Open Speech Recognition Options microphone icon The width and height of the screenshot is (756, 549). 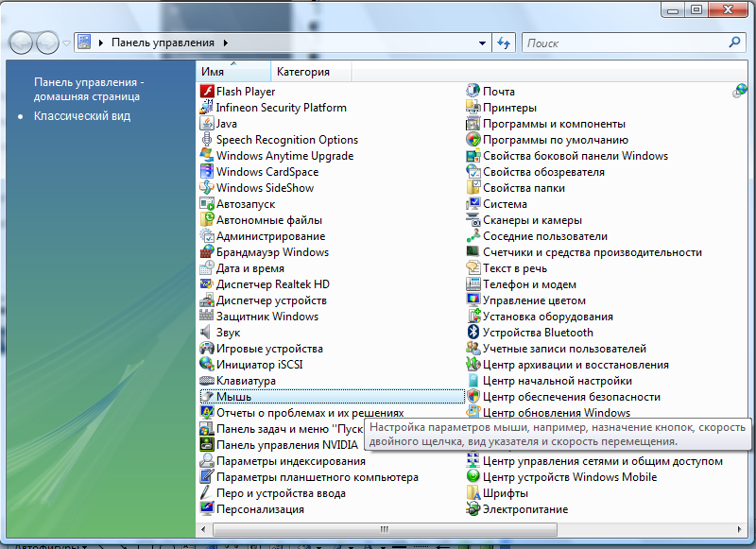[x=207, y=140]
